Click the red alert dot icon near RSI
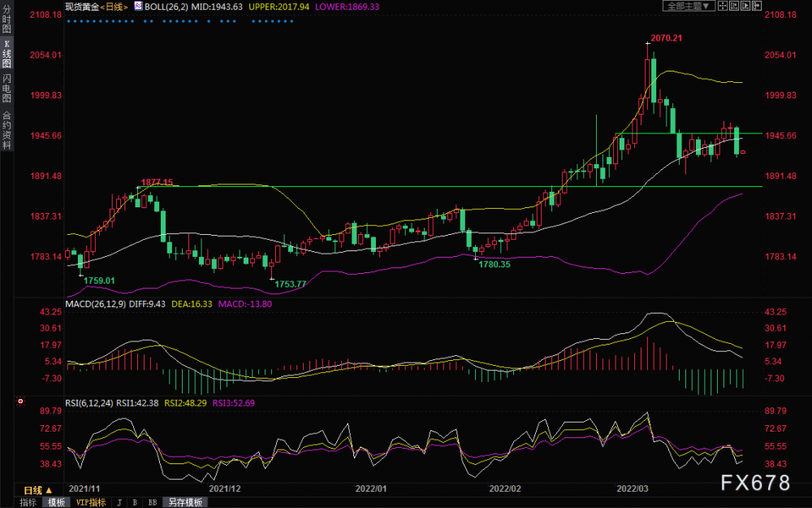812x508 pixels. pos(20,402)
